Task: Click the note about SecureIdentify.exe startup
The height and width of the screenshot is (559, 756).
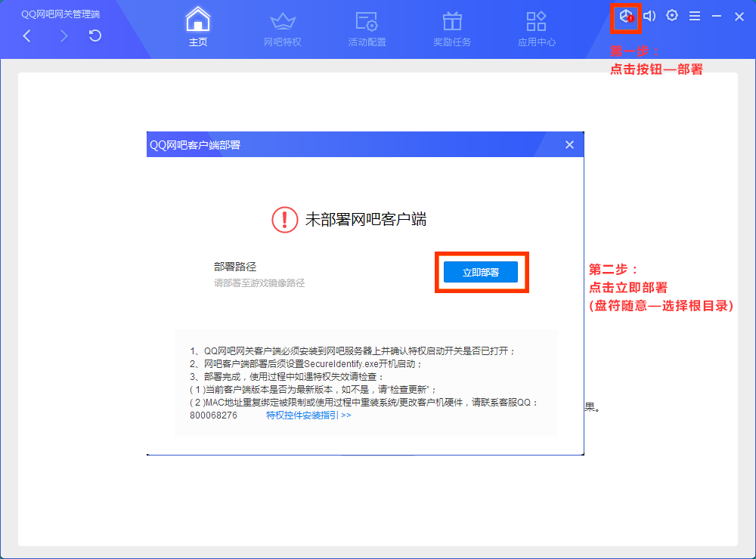Action: pyautogui.click(x=307, y=364)
